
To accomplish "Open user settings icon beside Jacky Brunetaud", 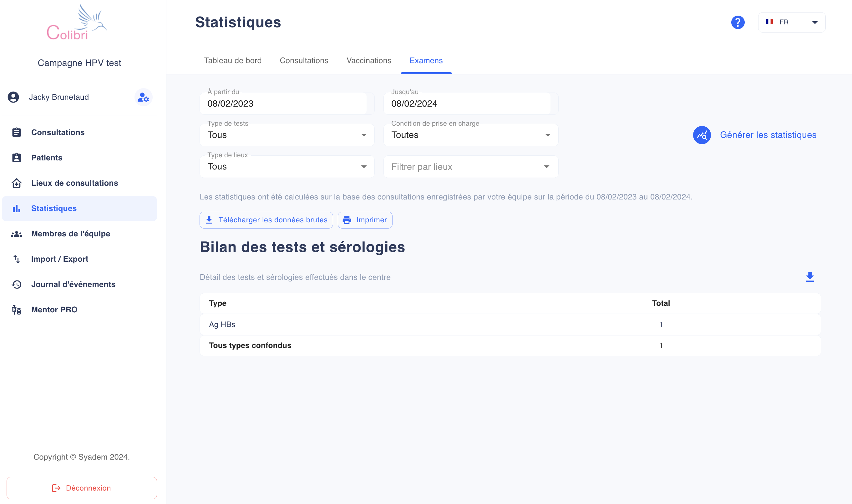I will click(x=143, y=98).
